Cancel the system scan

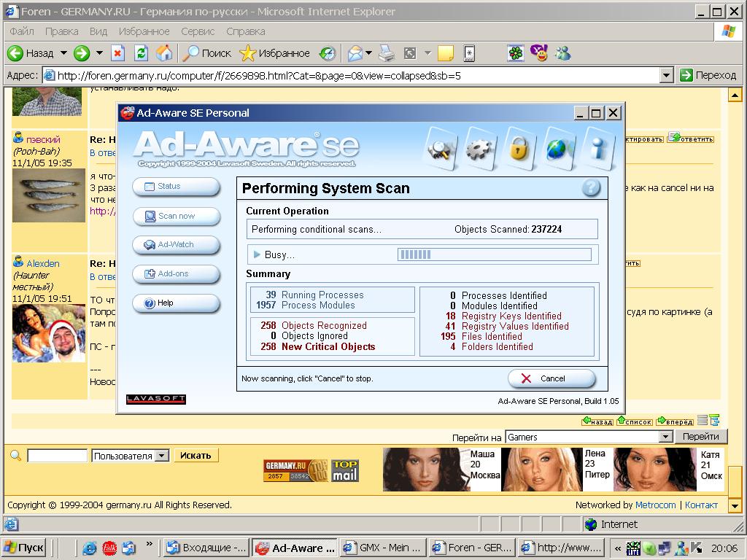[x=551, y=378]
